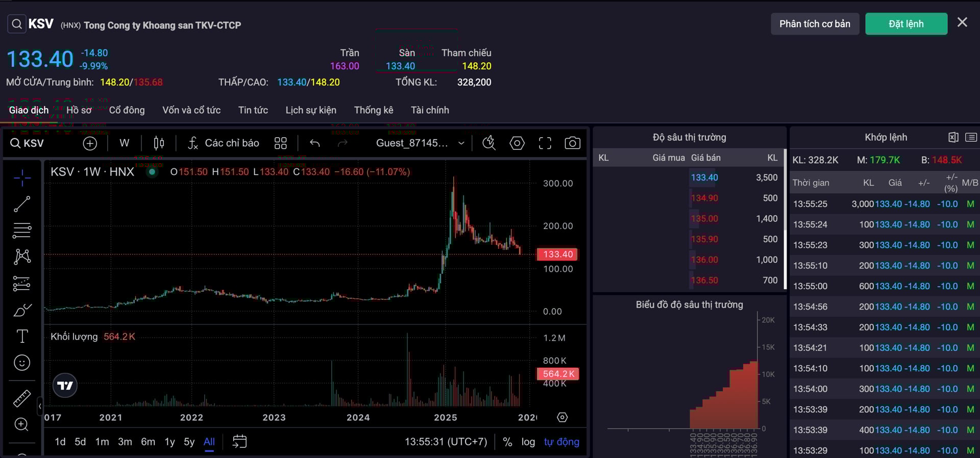This screenshot has width=980, height=458.
Task: Select the 1y time range
Action: click(169, 442)
